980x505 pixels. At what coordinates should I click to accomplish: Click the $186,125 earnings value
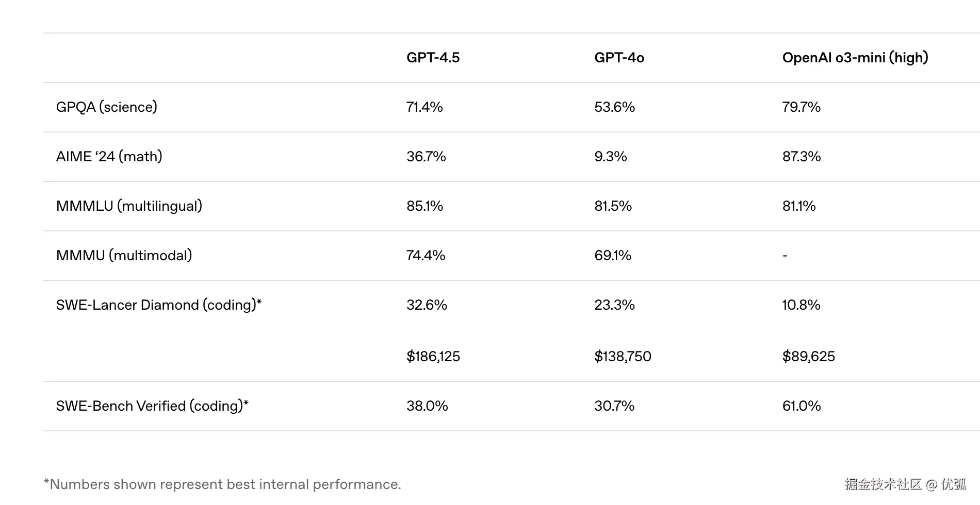(433, 356)
